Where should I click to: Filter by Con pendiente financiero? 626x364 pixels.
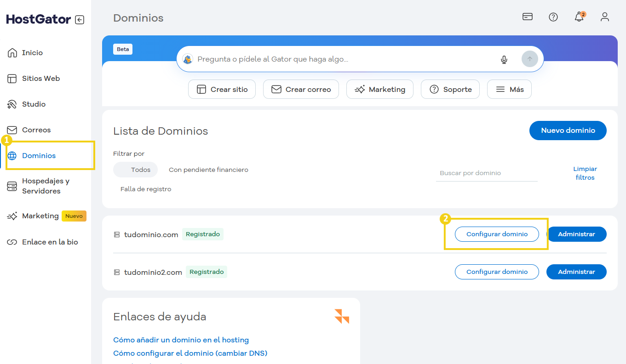click(208, 170)
